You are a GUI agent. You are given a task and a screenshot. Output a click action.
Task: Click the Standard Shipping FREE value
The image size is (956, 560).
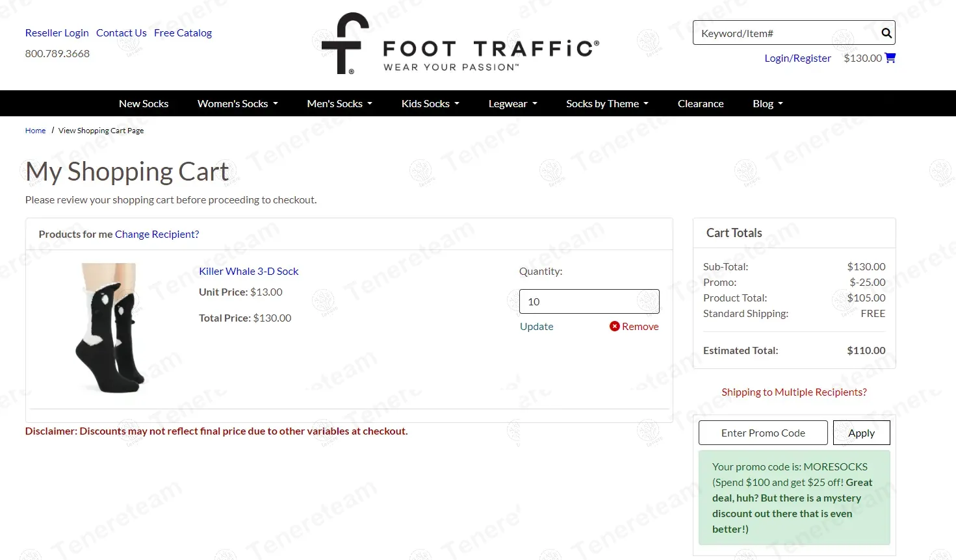(873, 313)
